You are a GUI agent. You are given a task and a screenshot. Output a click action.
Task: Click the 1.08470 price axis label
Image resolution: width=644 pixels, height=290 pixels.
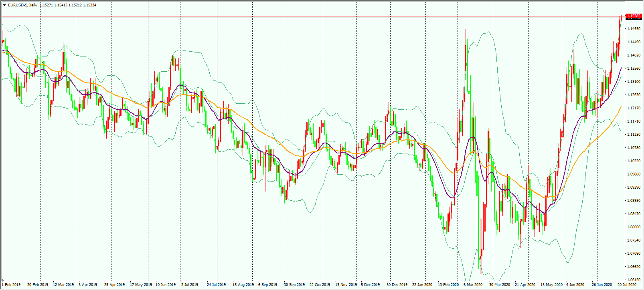point(634,214)
